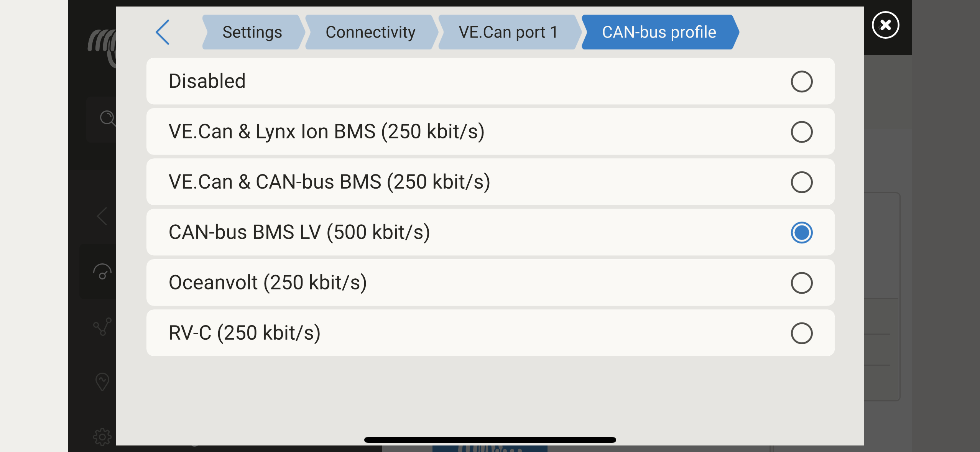
Task: Navigate to Connectivity breadcrumb
Action: pos(370,32)
